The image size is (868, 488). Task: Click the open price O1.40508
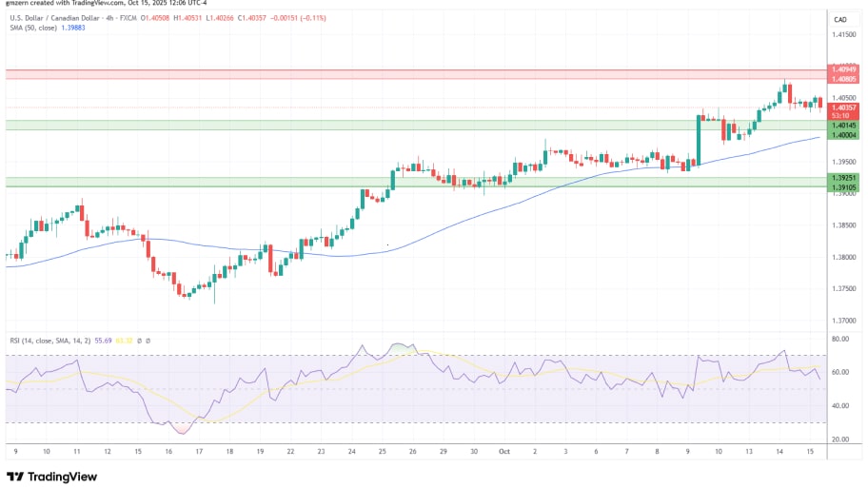click(x=154, y=18)
